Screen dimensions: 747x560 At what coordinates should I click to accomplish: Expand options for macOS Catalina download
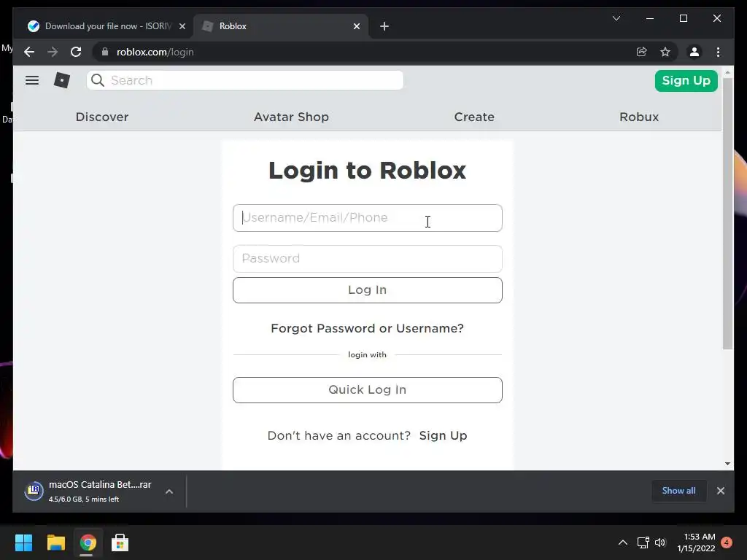(169, 491)
